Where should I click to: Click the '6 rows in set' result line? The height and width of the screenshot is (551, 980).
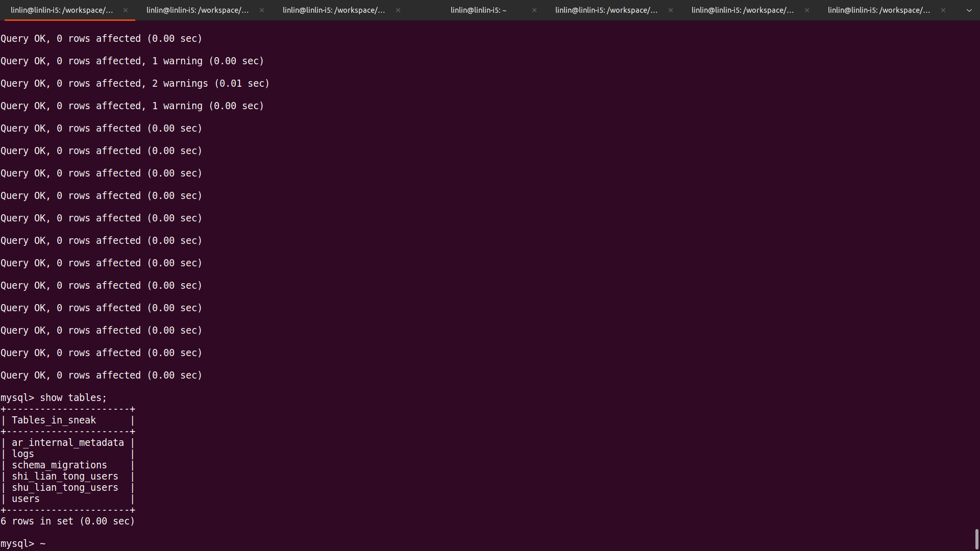click(67, 521)
